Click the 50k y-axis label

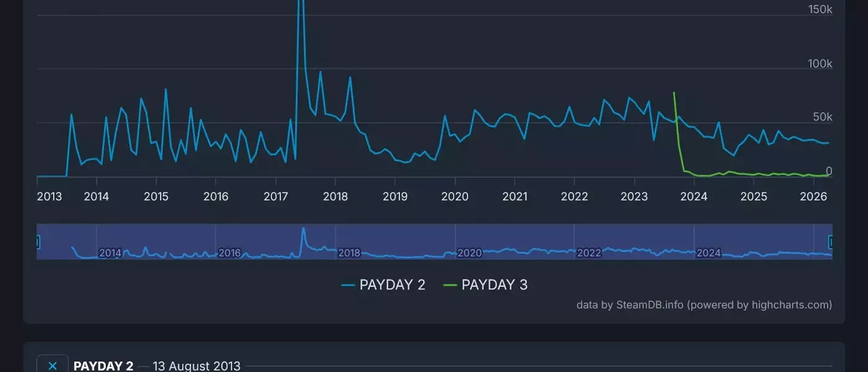[x=824, y=117]
